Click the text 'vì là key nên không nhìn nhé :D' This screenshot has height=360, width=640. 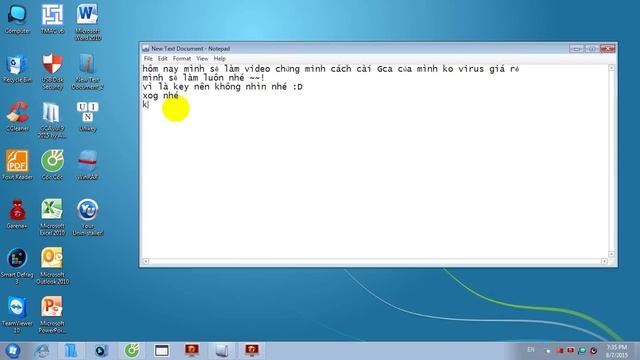click(x=222, y=87)
